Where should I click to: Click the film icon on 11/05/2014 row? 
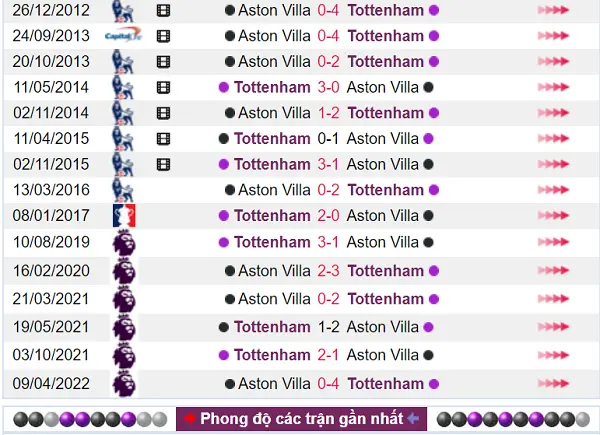coord(163,88)
